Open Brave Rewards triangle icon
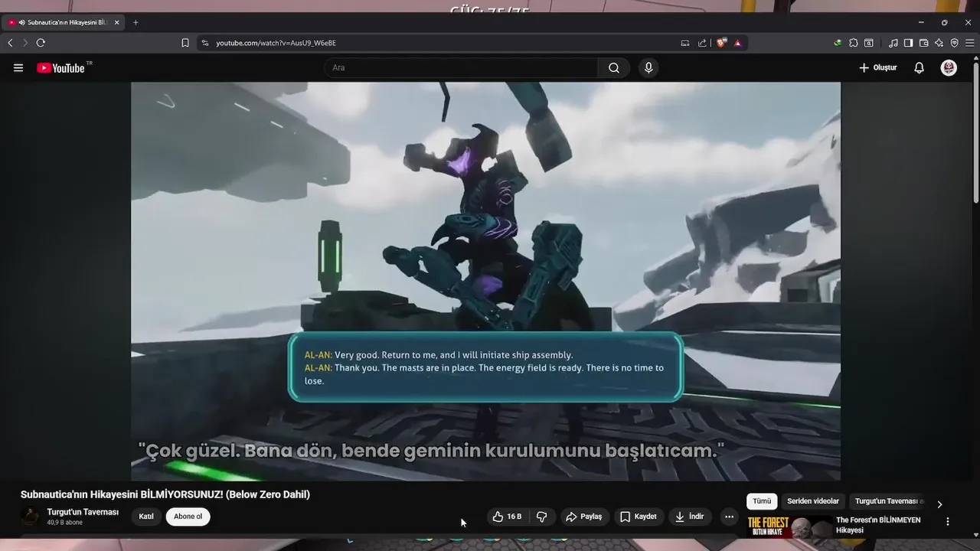 coord(738,43)
